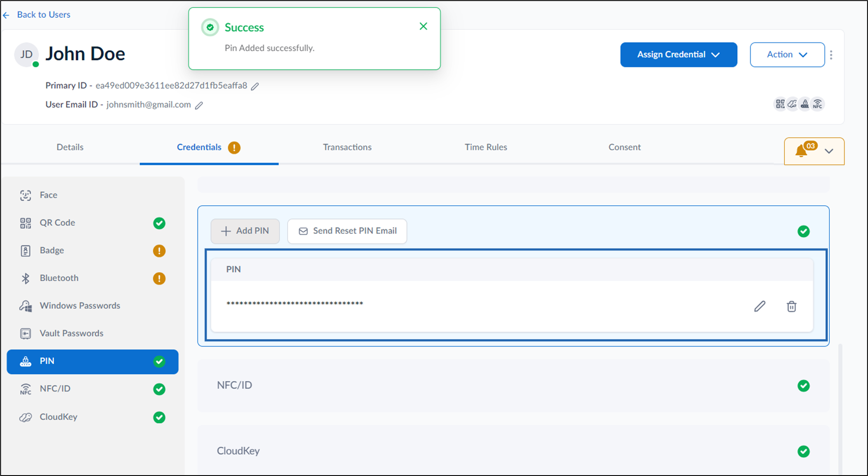The height and width of the screenshot is (476, 868).
Task: Select Face in credentials sidebar
Action: pyautogui.click(x=92, y=195)
